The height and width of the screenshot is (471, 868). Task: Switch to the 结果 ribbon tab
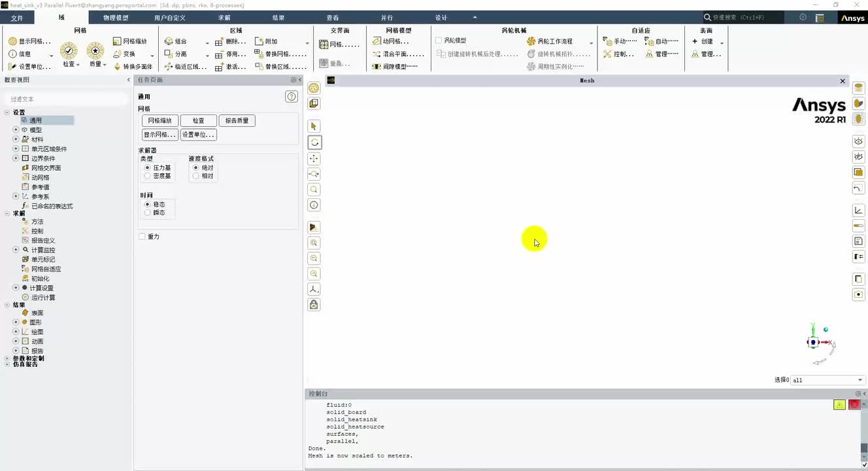click(x=278, y=18)
